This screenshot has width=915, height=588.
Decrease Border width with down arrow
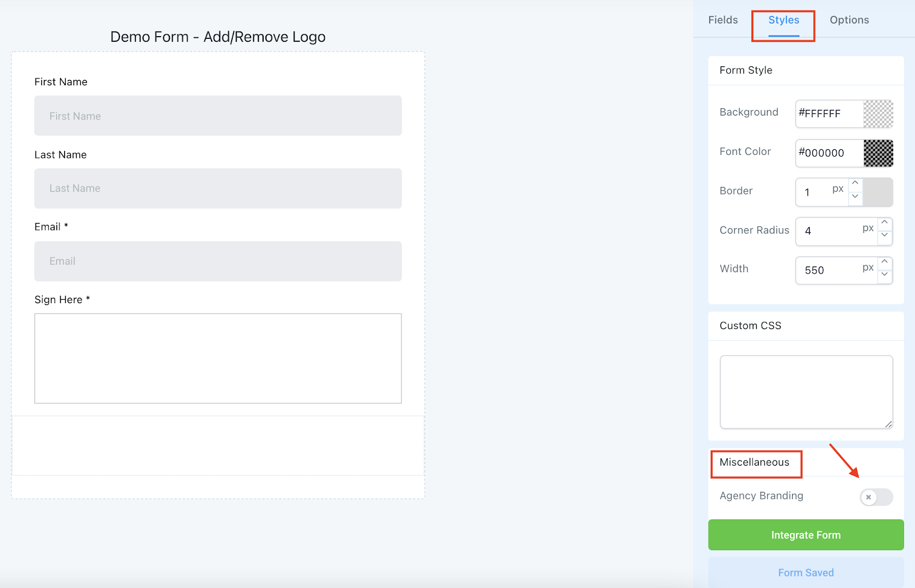point(855,196)
